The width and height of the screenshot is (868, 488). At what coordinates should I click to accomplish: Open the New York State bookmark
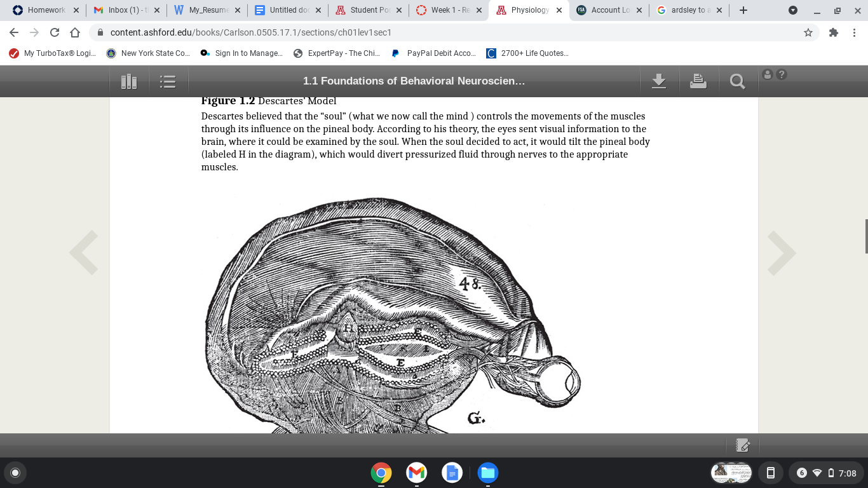pyautogui.click(x=149, y=53)
